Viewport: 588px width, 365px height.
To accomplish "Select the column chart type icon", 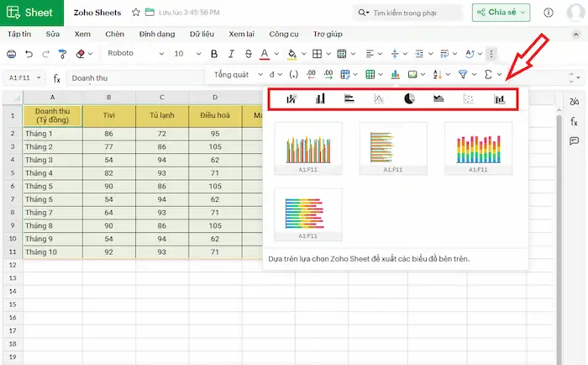I will pos(320,98).
